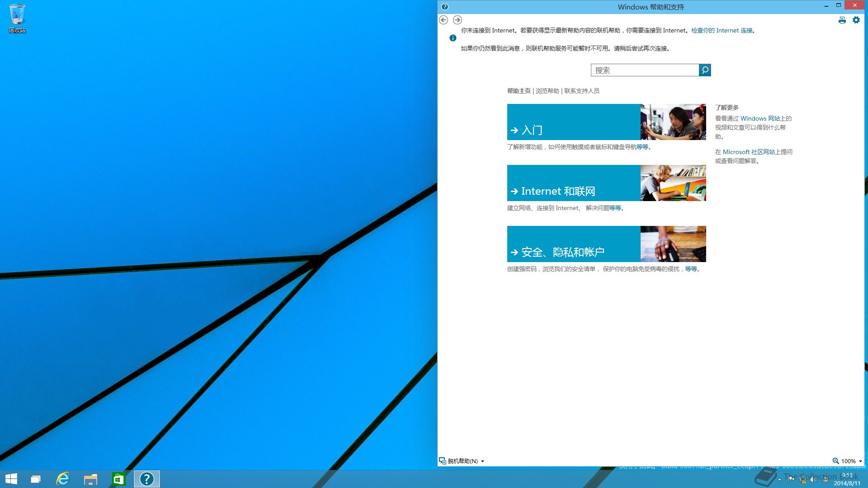Screen dimensions: 868x488
Task: Click the Help and Support taskbar icon
Action: 147,479
